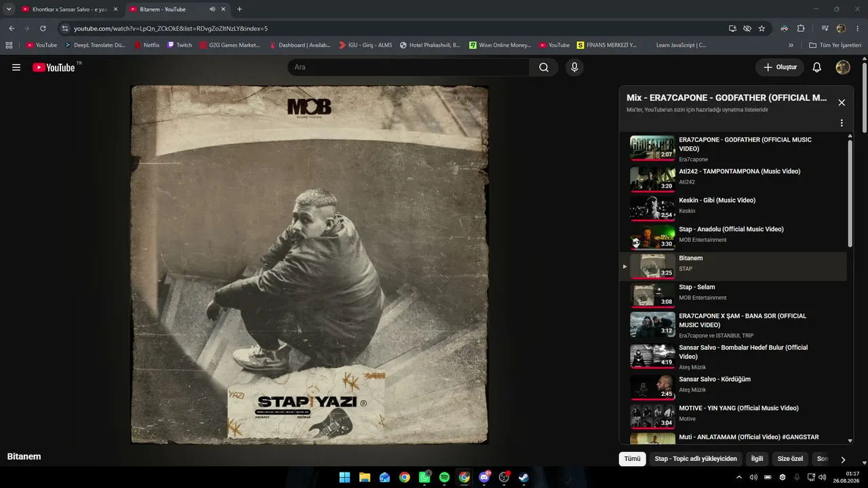Screen dimensions: 868x488
Task: Open the Chrome three-dot menu
Action: coord(858,28)
